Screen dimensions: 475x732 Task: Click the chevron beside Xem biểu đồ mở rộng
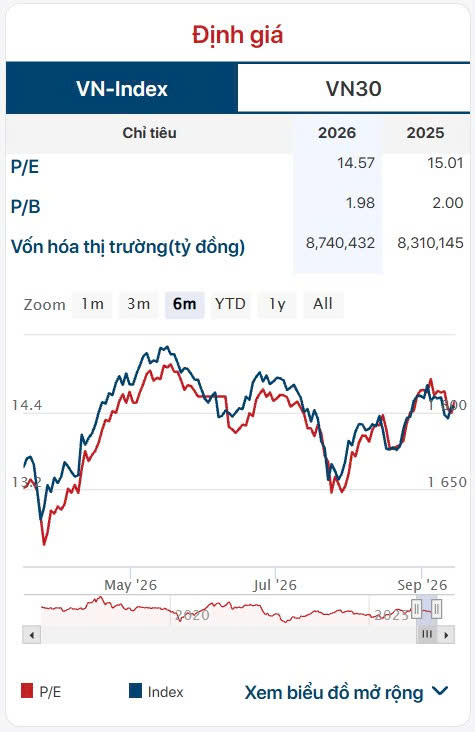tap(440, 690)
